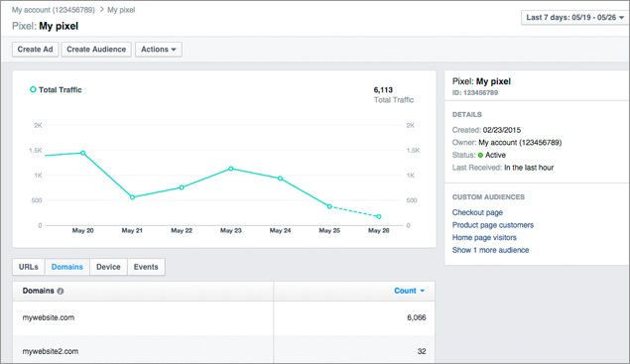This screenshot has width=630, height=364.
Task: Click the Last Received In the last hour value
Action: tap(529, 168)
